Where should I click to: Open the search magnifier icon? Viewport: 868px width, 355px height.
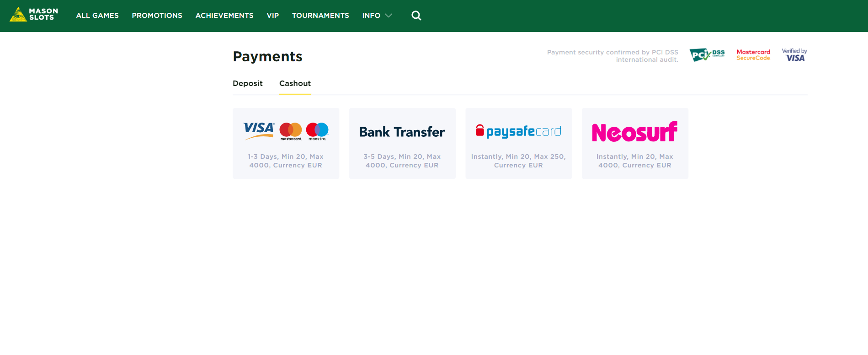tap(416, 16)
